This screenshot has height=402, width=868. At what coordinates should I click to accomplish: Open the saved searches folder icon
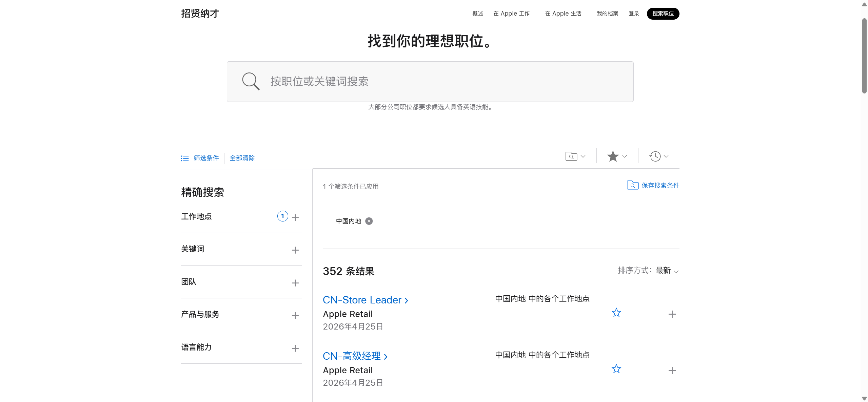click(572, 156)
